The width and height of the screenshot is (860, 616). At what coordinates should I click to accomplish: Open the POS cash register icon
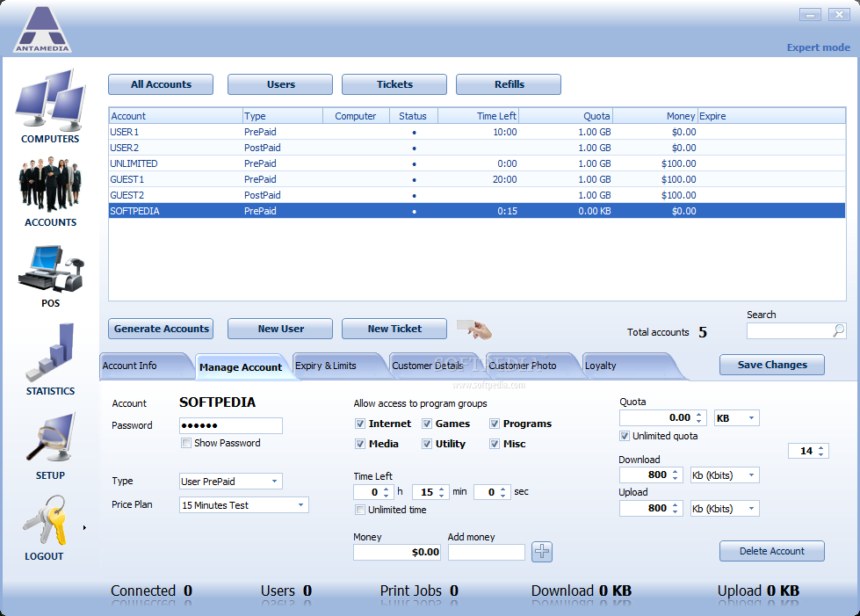(50, 269)
